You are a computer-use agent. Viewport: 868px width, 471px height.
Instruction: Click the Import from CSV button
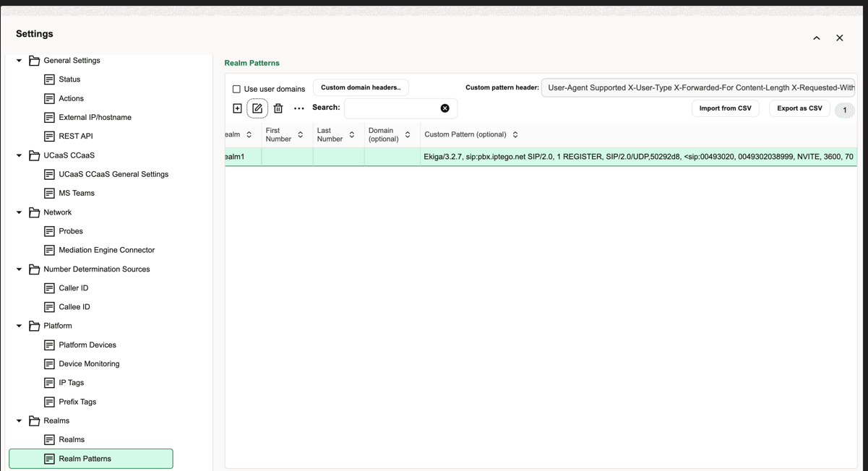pos(723,108)
